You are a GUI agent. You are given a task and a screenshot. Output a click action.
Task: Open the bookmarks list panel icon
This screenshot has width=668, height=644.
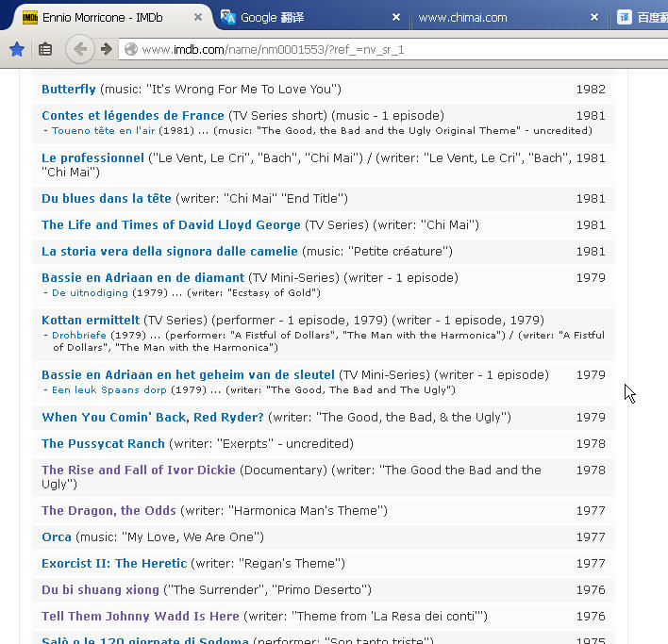tap(45, 49)
